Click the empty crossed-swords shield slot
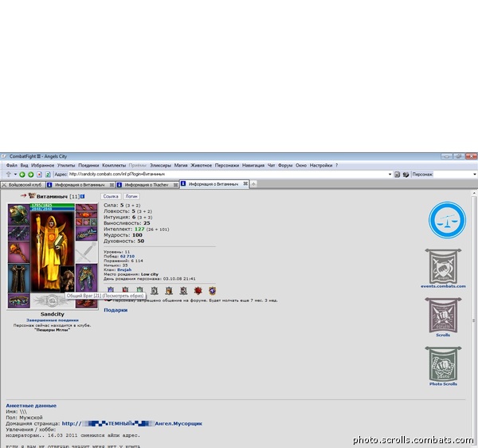This screenshot has width=478, height=448. pyautogui.click(x=86, y=252)
